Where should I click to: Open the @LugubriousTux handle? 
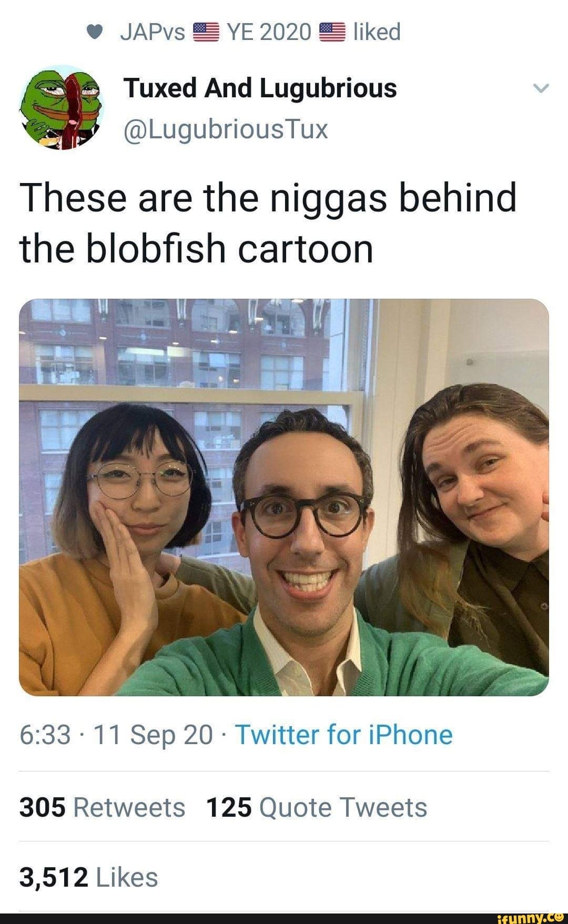coord(226,129)
